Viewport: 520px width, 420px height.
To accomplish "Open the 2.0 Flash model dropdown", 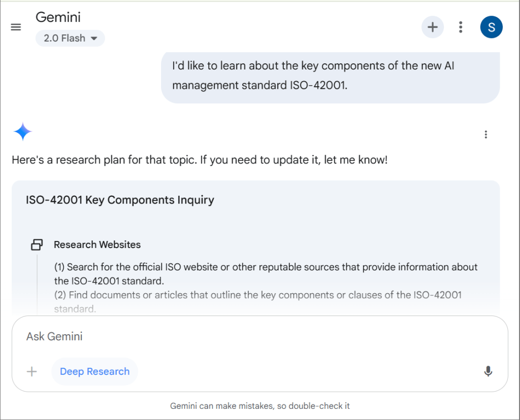I will click(x=70, y=39).
